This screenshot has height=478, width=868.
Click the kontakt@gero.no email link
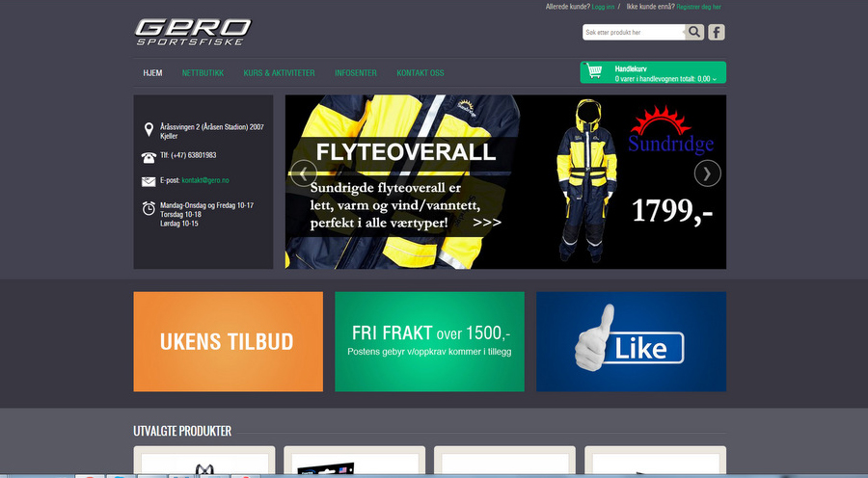click(205, 180)
